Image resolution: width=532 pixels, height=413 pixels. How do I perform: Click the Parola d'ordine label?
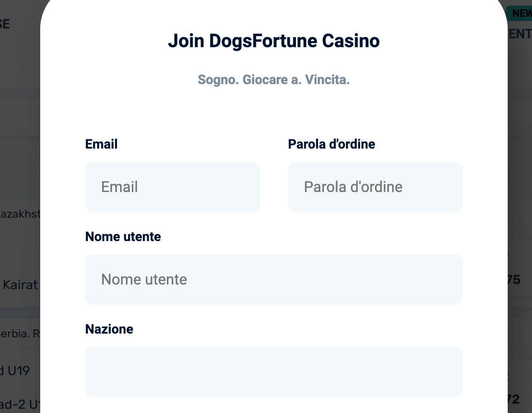tap(331, 144)
